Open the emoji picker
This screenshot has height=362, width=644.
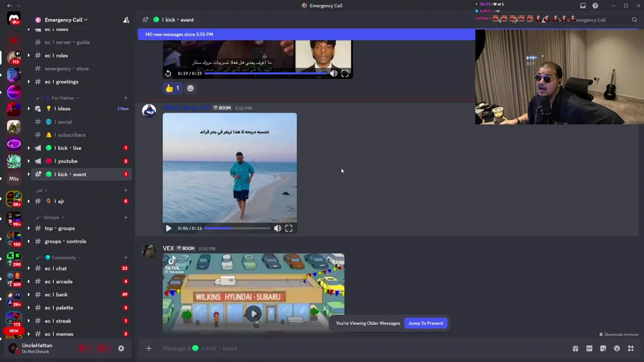pyautogui.click(x=617, y=348)
